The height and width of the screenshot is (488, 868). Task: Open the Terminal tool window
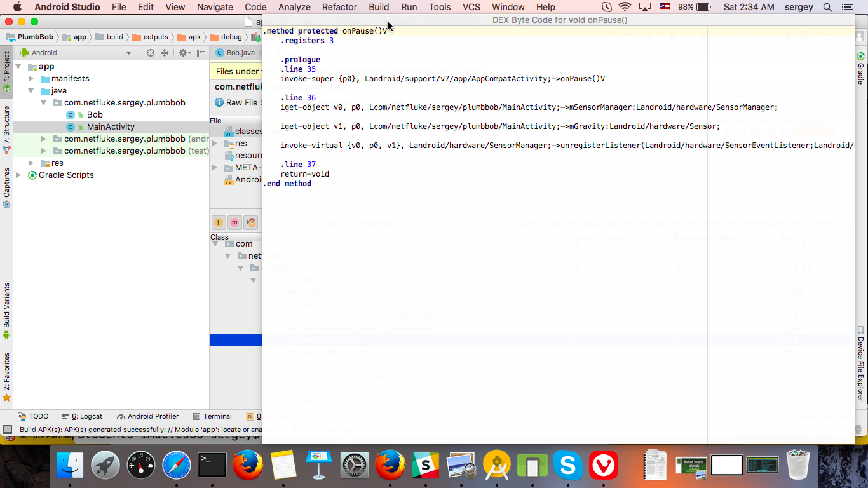tap(212, 416)
